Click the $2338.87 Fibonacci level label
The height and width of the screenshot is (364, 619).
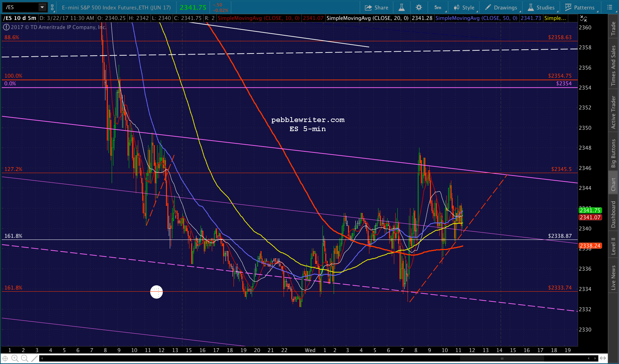[x=560, y=236]
